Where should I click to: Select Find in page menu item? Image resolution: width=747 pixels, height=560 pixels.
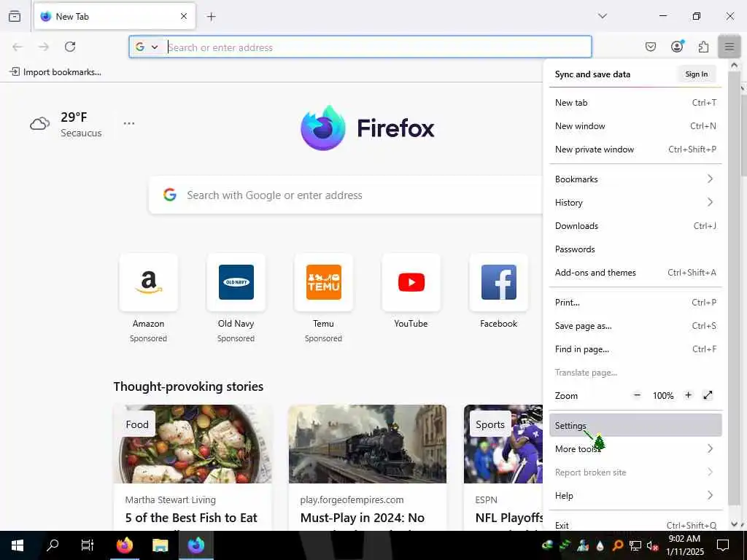point(635,349)
